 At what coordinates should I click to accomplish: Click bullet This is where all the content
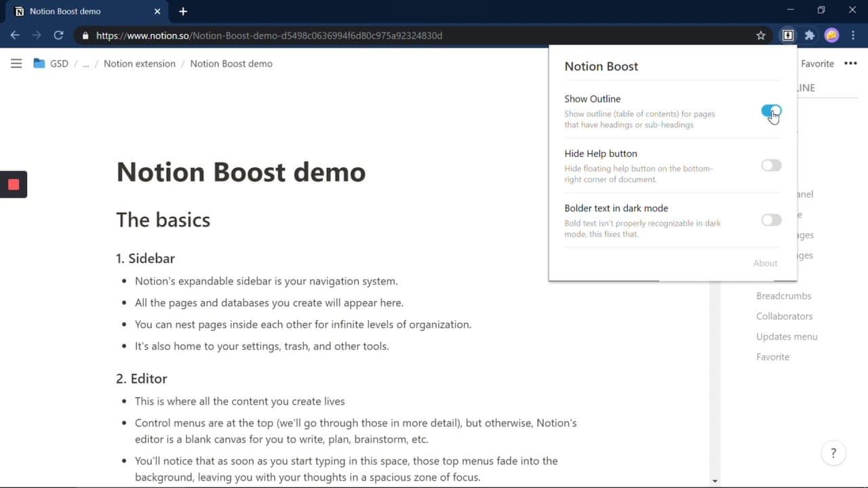tap(240, 401)
